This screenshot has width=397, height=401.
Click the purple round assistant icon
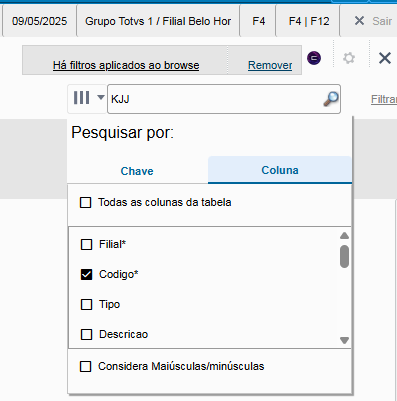pos(314,58)
